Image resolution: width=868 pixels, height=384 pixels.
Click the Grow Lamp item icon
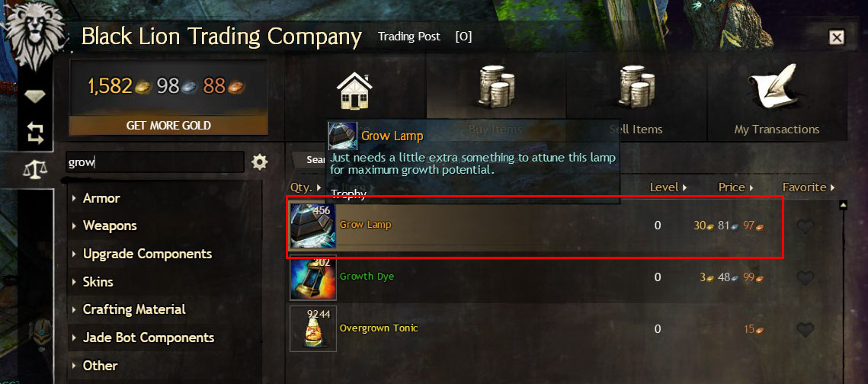pyautogui.click(x=312, y=226)
